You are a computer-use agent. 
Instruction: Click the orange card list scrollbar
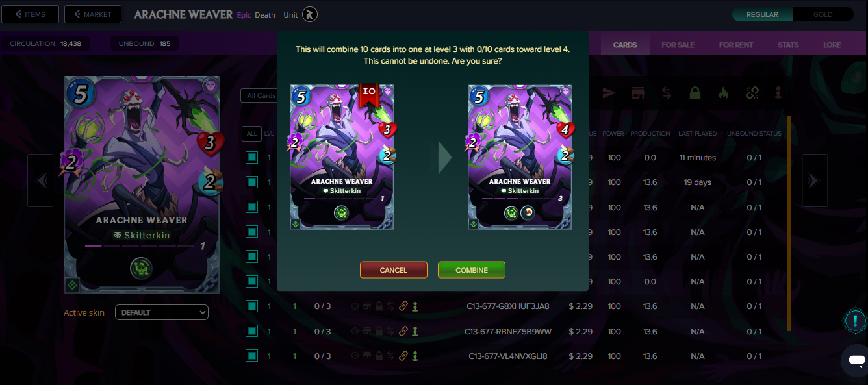(789, 223)
